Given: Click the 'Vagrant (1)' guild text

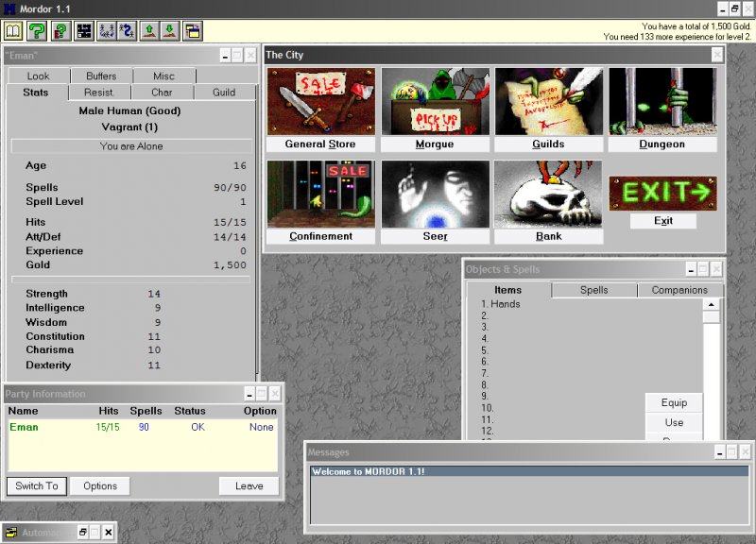Looking at the screenshot, I should pos(129,127).
